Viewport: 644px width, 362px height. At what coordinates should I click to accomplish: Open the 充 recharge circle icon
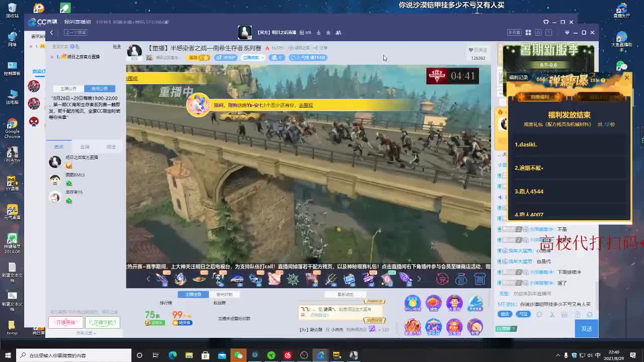pyautogui.click(x=442, y=279)
